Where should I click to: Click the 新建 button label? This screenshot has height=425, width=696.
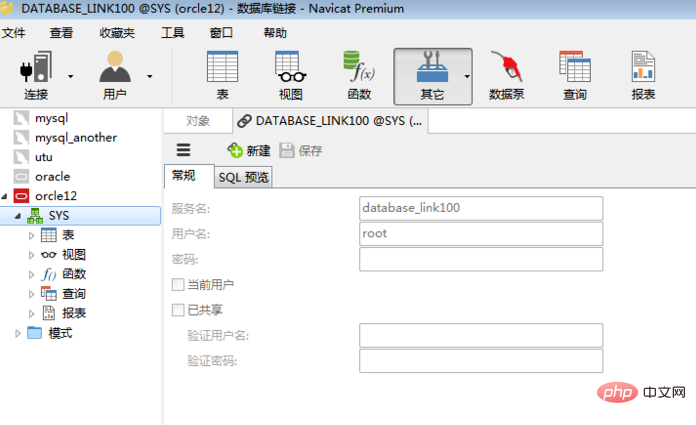(x=258, y=151)
